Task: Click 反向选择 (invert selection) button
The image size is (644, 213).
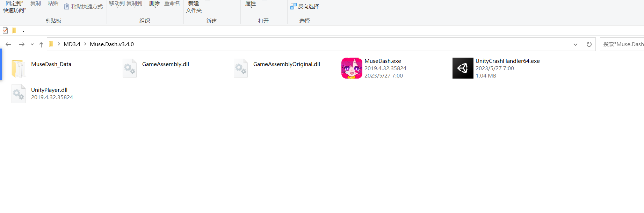Action: (x=305, y=6)
